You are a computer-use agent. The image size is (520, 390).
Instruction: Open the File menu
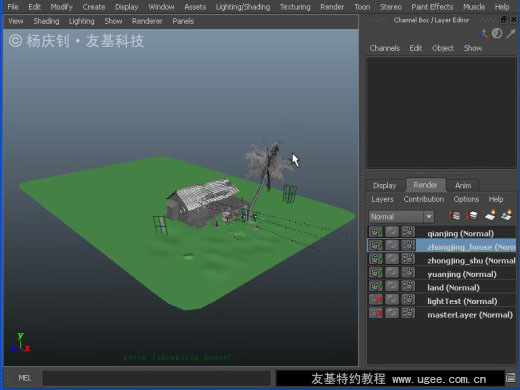(x=13, y=7)
